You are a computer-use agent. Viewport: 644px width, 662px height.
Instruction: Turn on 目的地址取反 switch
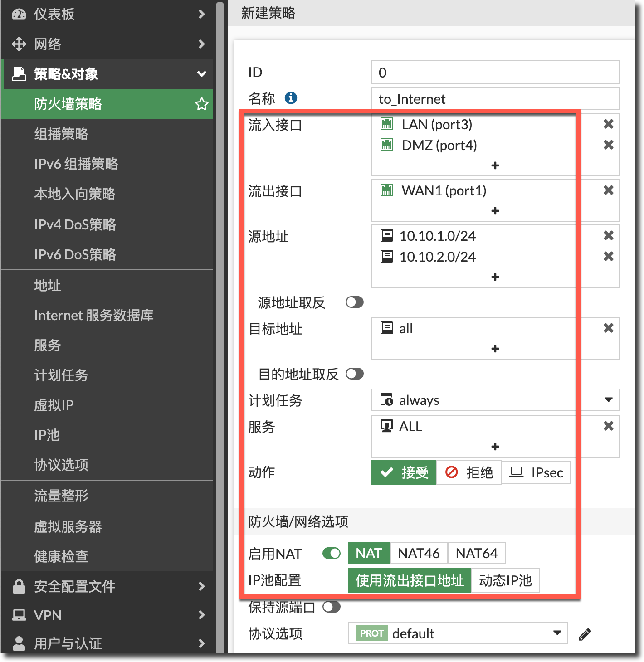[354, 374]
